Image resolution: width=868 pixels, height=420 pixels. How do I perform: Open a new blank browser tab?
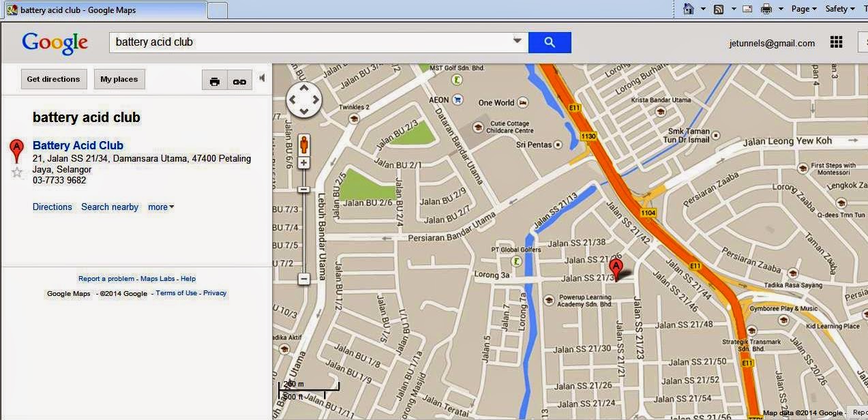point(218,10)
